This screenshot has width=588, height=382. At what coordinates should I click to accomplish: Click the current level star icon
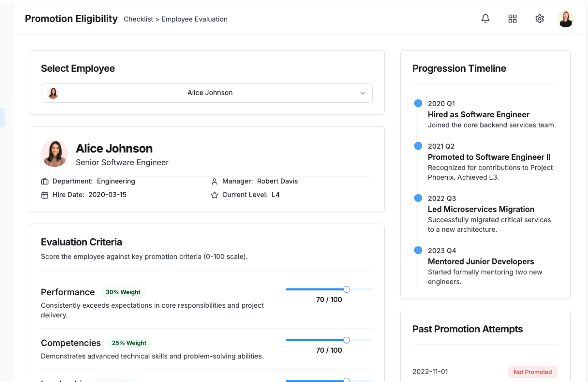coord(214,195)
